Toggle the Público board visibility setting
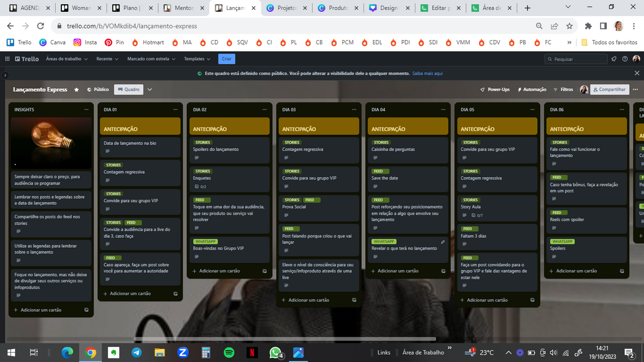The image size is (644, 362). coord(98,89)
